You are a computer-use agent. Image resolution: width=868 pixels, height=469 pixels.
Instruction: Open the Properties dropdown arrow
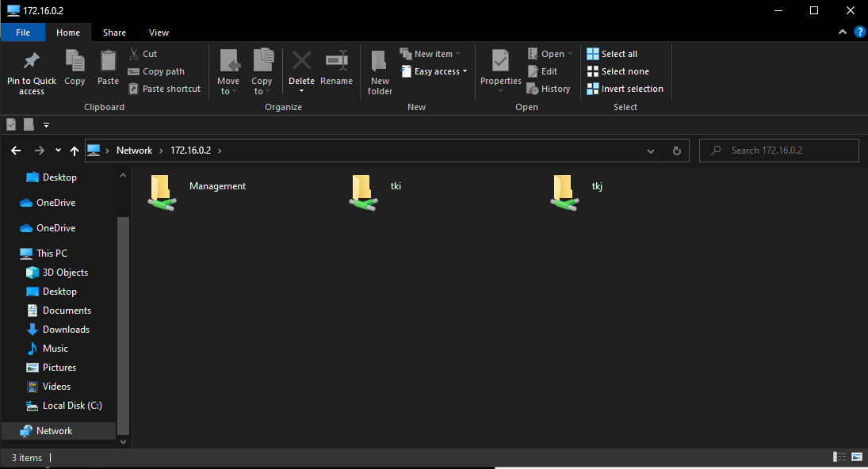coord(500,90)
